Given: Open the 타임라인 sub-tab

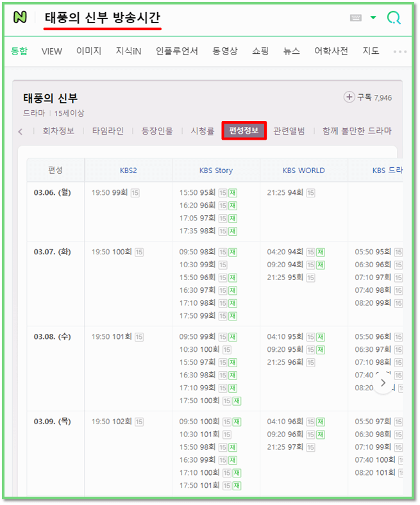Looking at the screenshot, I should pyautogui.click(x=108, y=131).
